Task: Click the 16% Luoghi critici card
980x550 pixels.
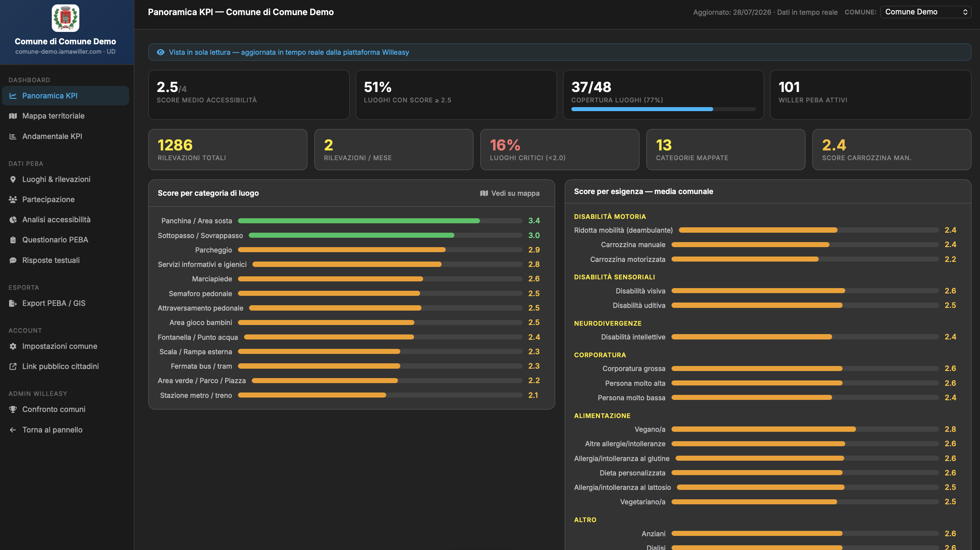Action: [x=560, y=149]
